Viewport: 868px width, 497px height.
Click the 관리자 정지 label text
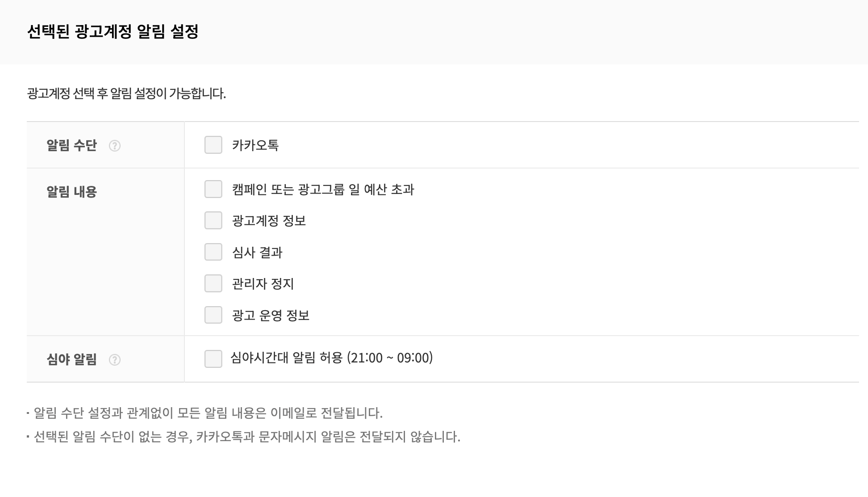263,284
